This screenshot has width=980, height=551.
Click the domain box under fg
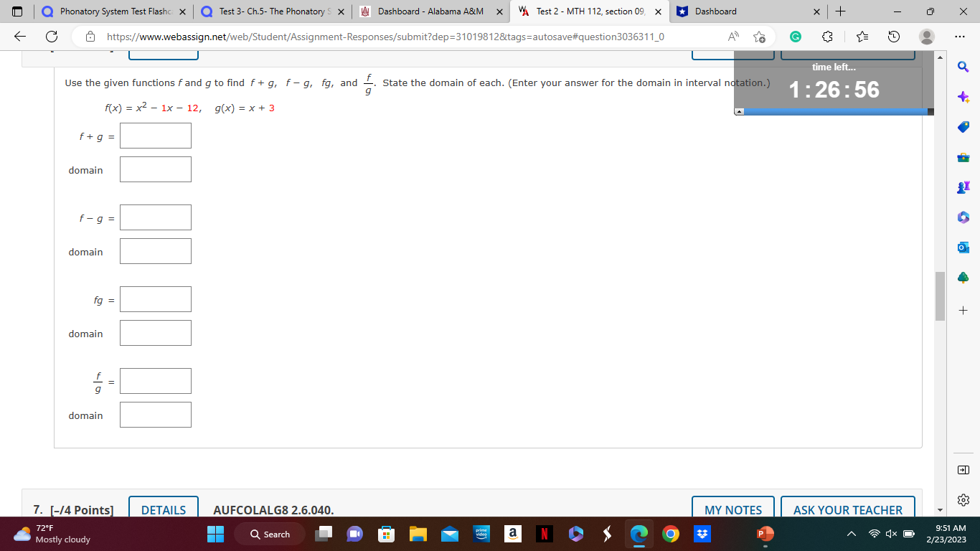156,333
